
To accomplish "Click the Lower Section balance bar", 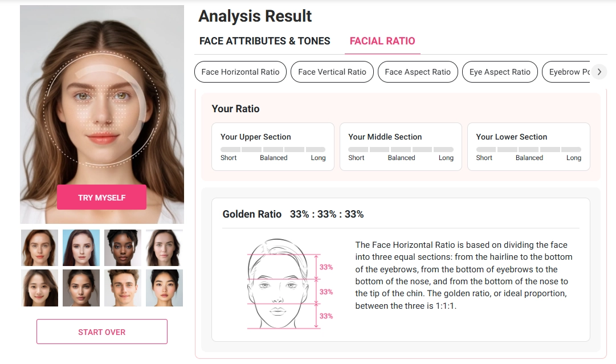I will (528, 149).
